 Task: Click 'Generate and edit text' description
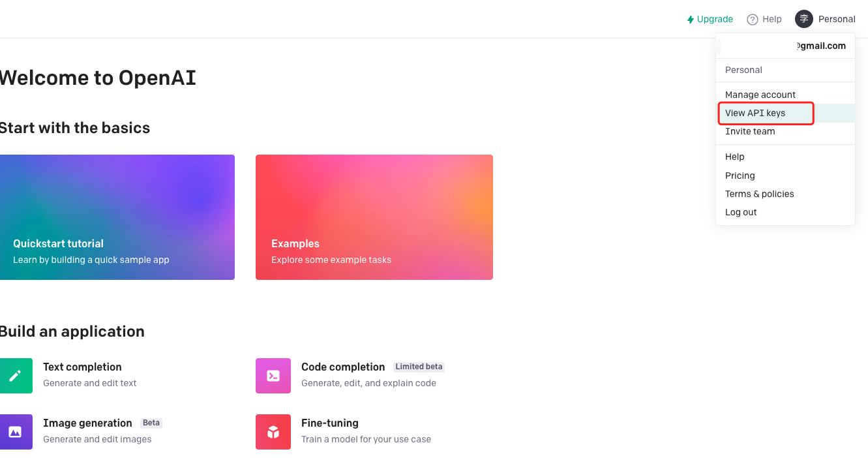(x=90, y=383)
